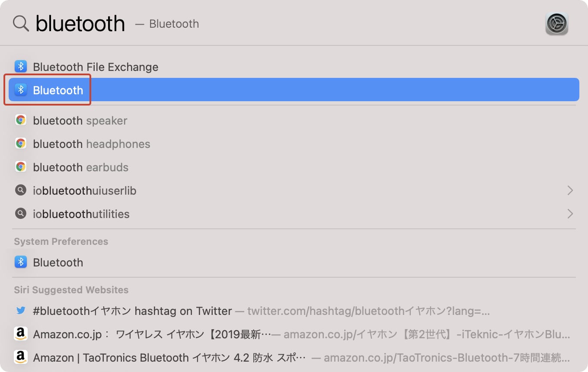588x372 pixels.
Task: Click the Spotlight search text field
Action: pyautogui.click(x=80, y=23)
